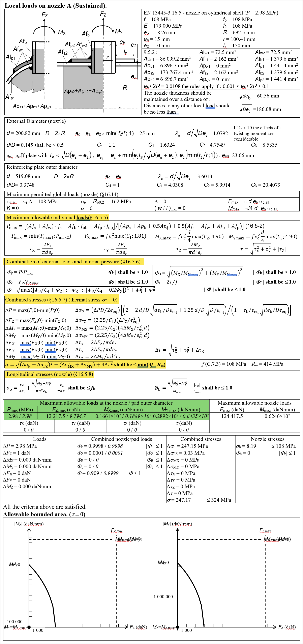Click the highlighted 'Combined stresses (§16.5.7)' heading

click(x=61, y=300)
